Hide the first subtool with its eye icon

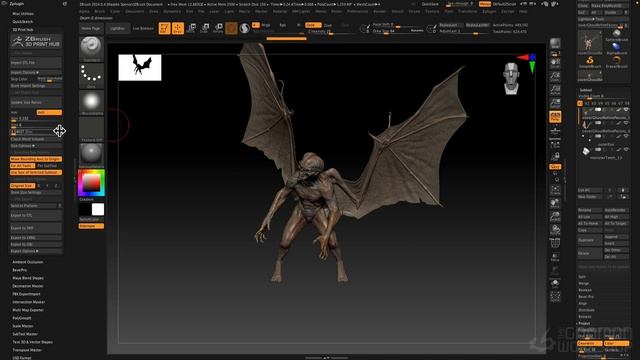click(x=626, y=109)
